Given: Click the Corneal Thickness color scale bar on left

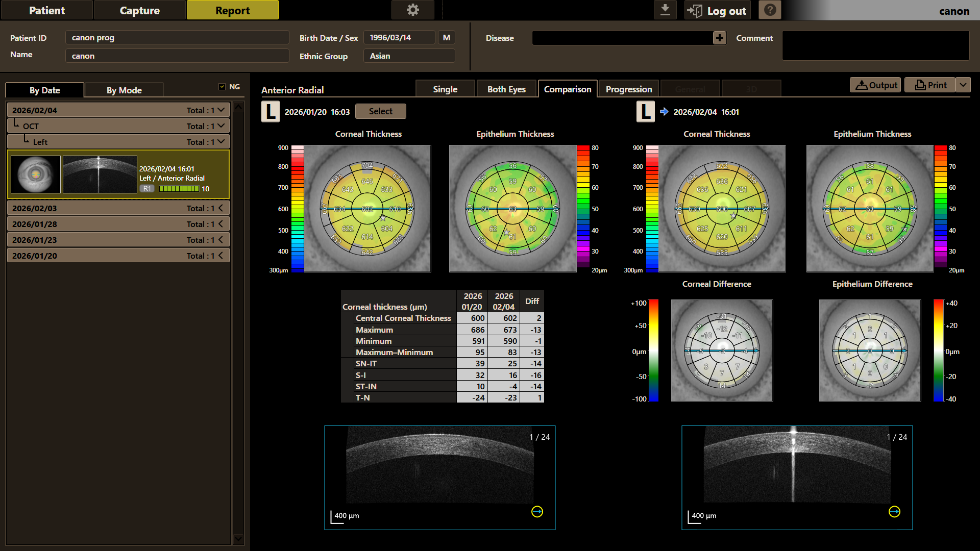Looking at the screenshot, I should 298,209.
